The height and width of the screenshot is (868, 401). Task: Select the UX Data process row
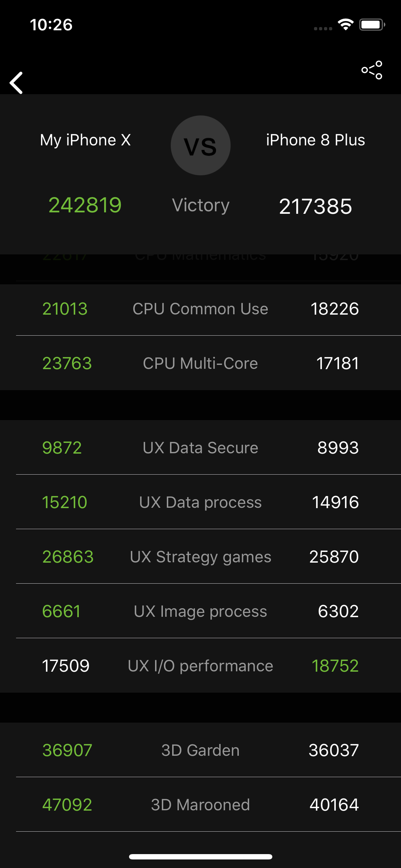point(201,502)
